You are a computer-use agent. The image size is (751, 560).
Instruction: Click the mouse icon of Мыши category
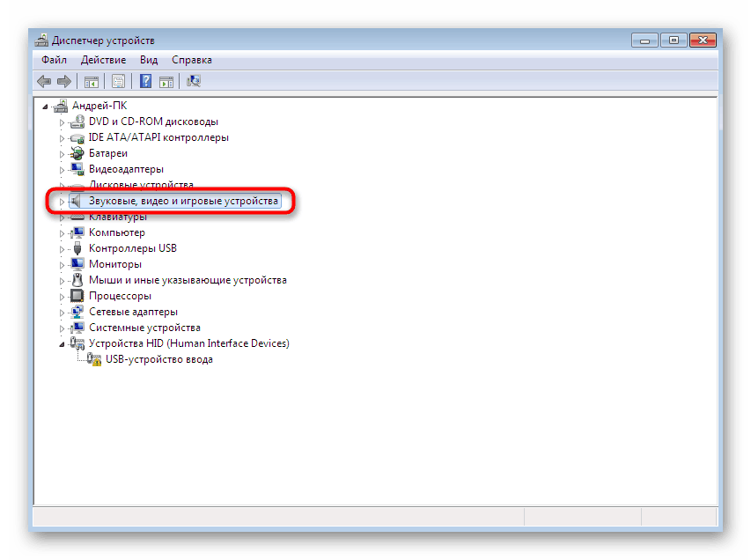(x=77, y=280)
